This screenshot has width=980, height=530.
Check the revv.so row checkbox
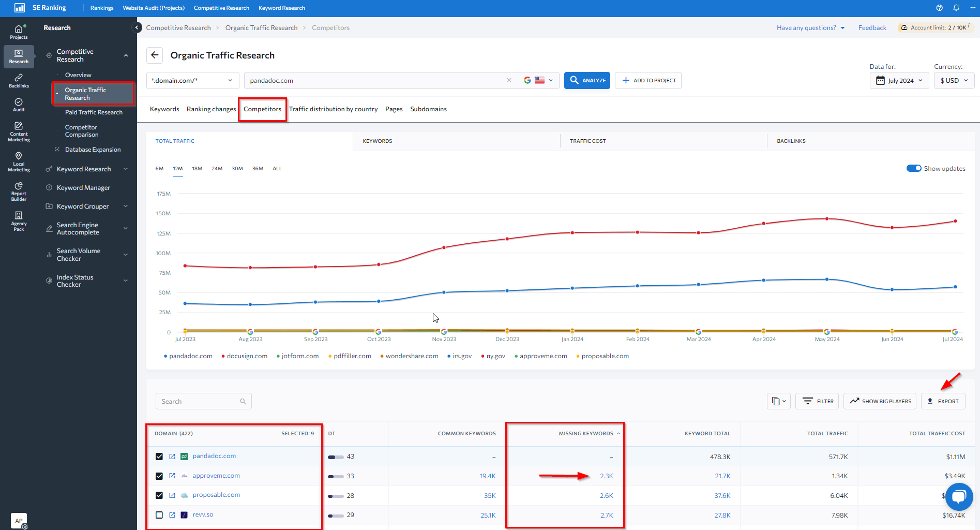point(159,515)
